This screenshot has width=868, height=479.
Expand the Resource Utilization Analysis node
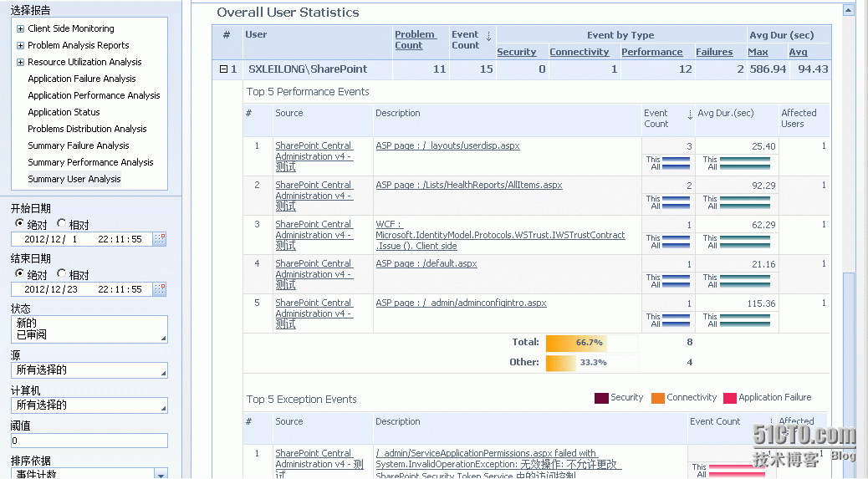pyautogui.click(x=20, y=62)
